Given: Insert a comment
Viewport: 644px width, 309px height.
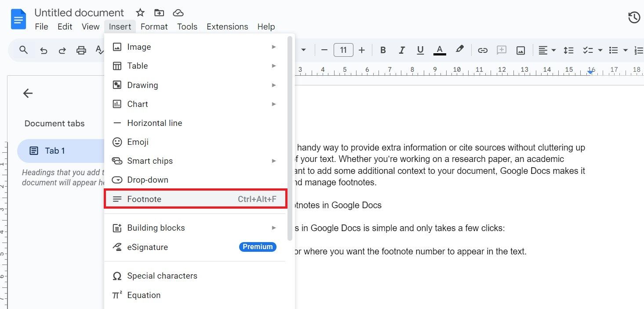Looking at the screenshot, I should pyautogui.click(x=501, y=50).
